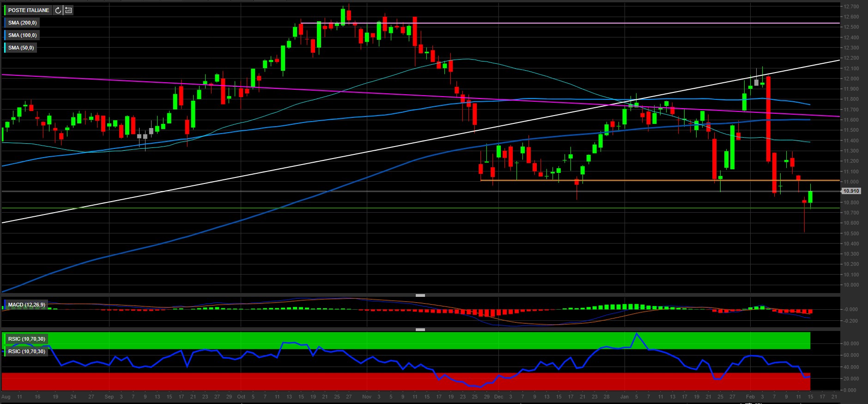
Task: Select the POSTE ITALIANE instrument label
Action: click(x=29, y=10)
